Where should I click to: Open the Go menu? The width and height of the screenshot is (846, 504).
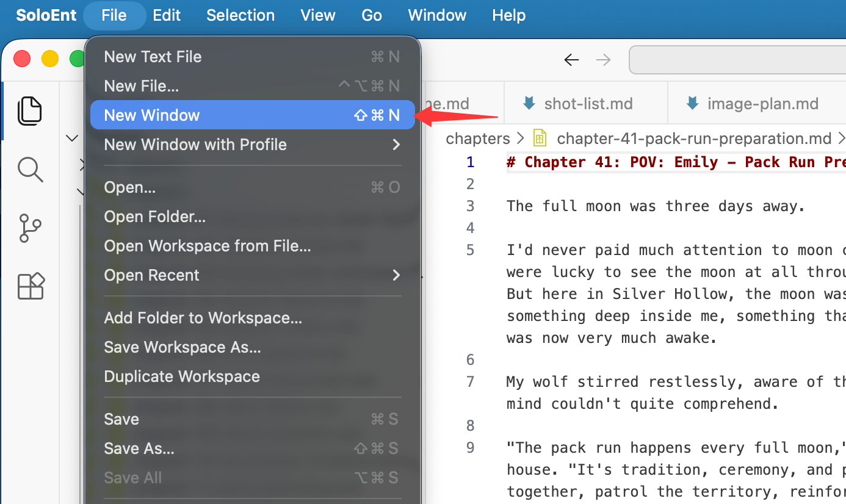point(372,15)
